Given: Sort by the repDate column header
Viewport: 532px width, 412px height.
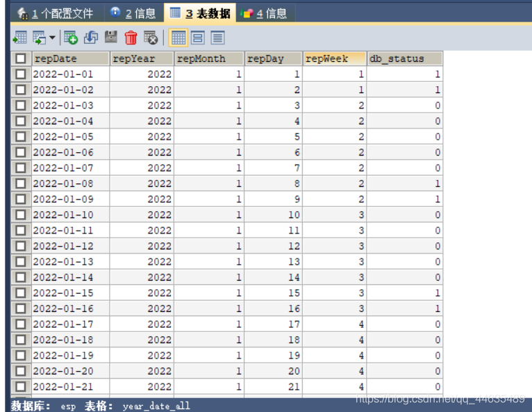Looking at the screenshot, I should coord(71,58).
